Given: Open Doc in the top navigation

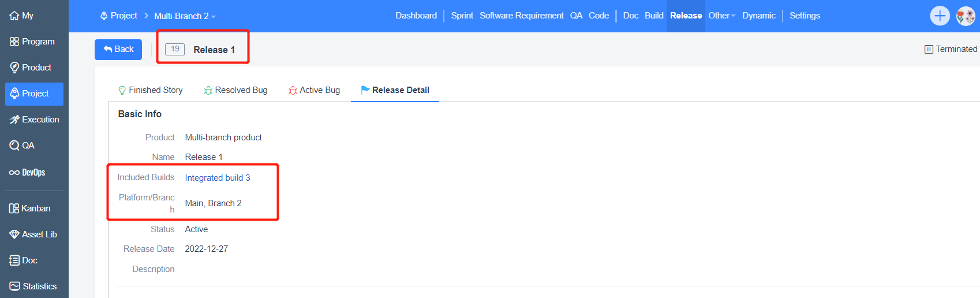Looking at the screenshot, I should click(x=630, y=16).
